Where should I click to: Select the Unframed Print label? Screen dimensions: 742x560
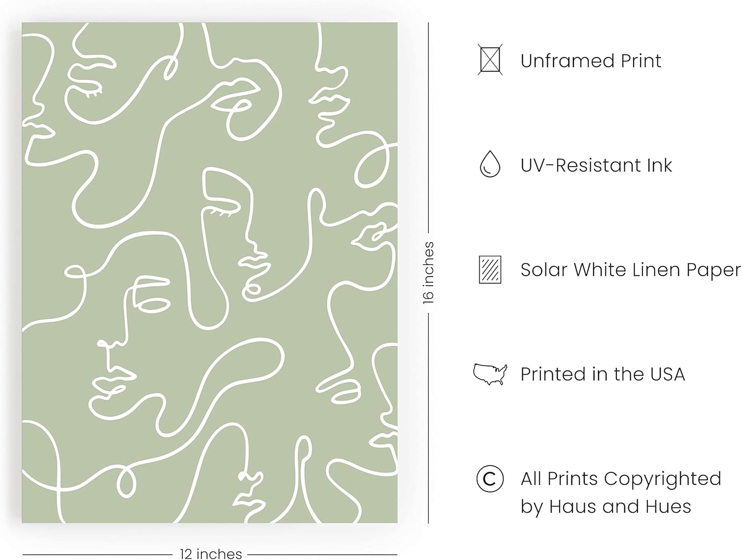[x=591, y=61]
